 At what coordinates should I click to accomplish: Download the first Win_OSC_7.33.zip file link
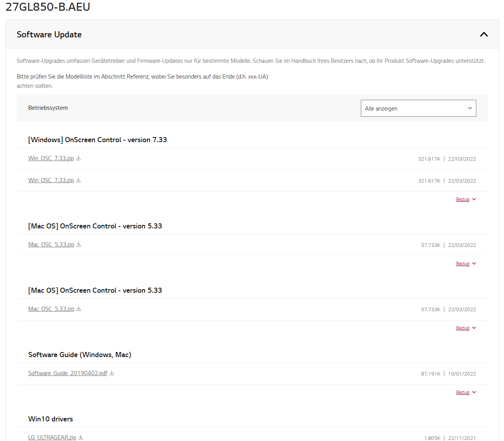51,158
